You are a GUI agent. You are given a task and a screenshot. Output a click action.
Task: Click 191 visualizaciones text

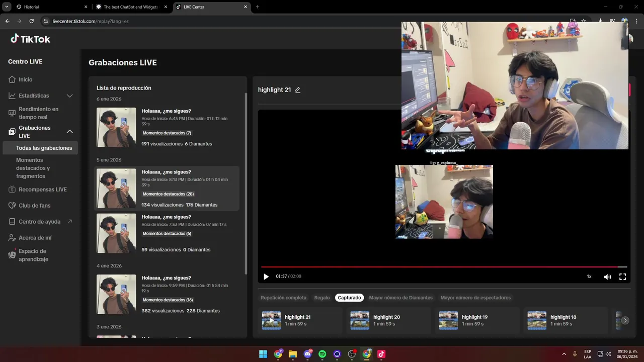(162, 144)
